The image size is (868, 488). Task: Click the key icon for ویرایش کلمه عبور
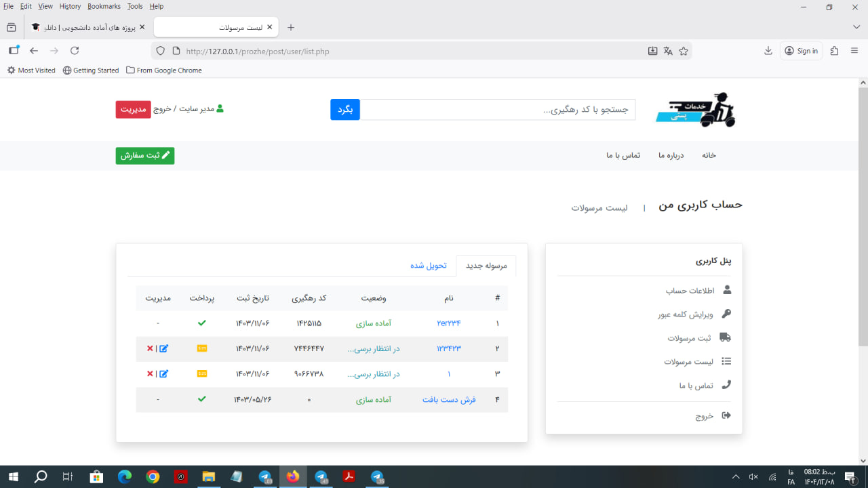(x=726, y=314)
